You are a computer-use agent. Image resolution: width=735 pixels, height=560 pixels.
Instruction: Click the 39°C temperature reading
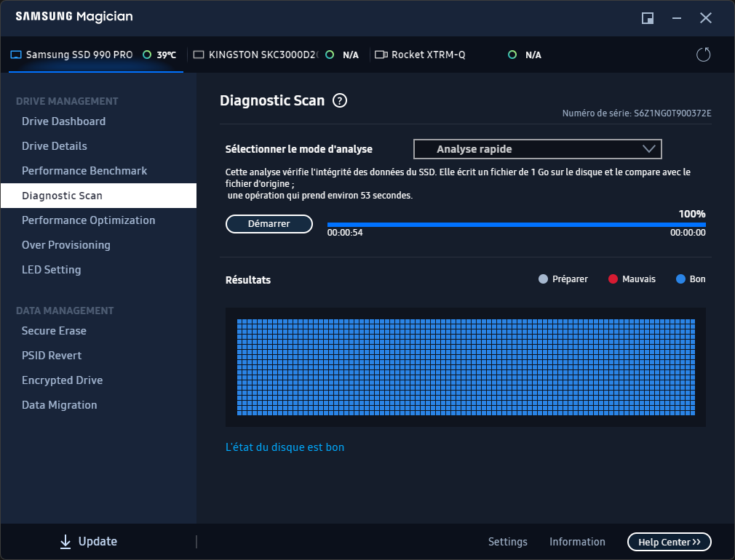167,55
